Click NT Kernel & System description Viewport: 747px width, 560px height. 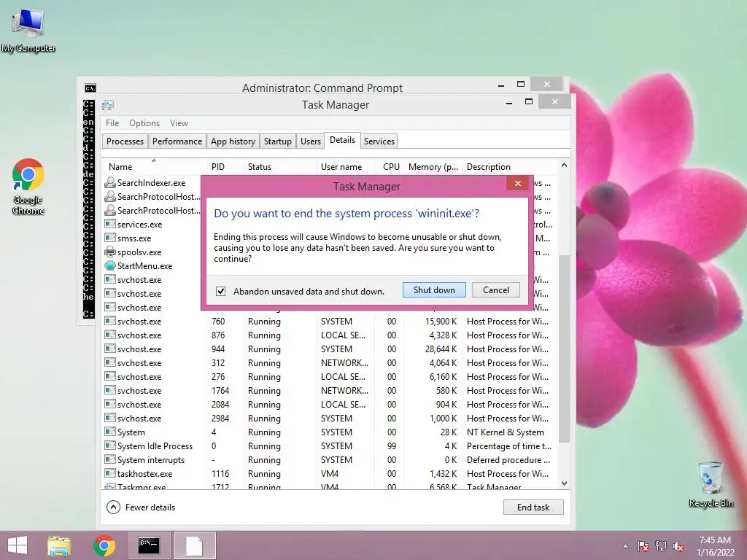tap(505, 432)
